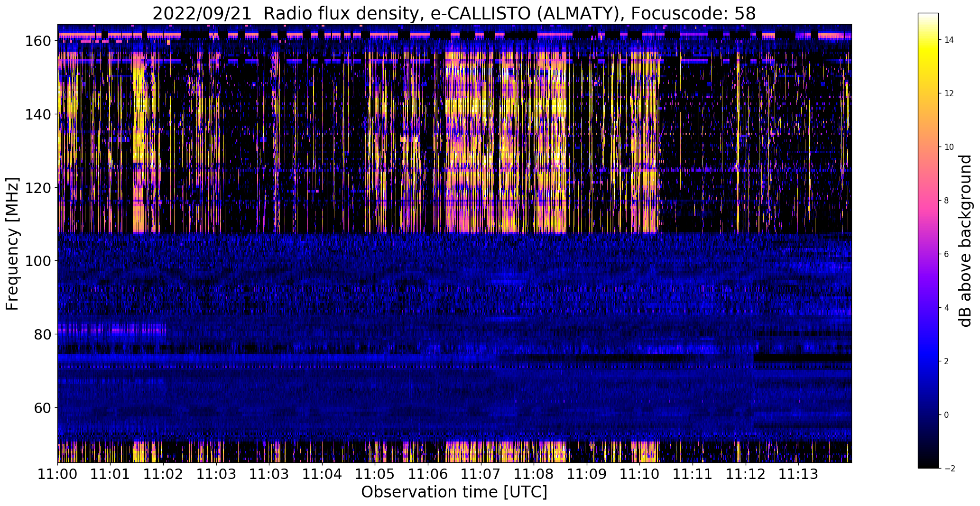Pick the 6 dB colorbar tick label
Viewport: 980px width, 506px height.
pyautogui.click(x=947, y=254)
